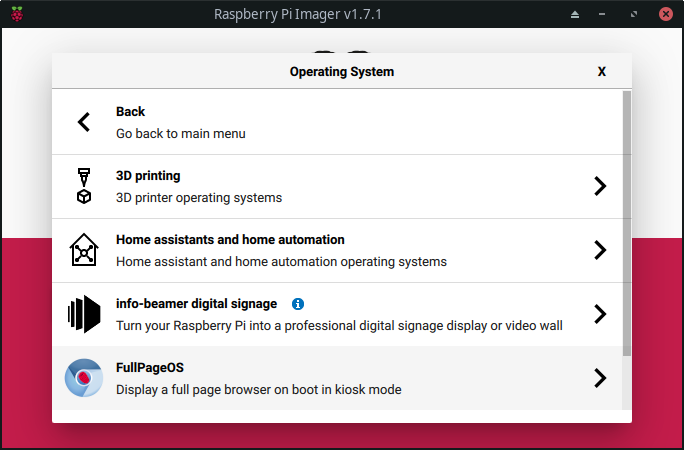Screen dimensions: 684x450
Task: Select the "Back" menu entry label
Action: coord(130,112)
